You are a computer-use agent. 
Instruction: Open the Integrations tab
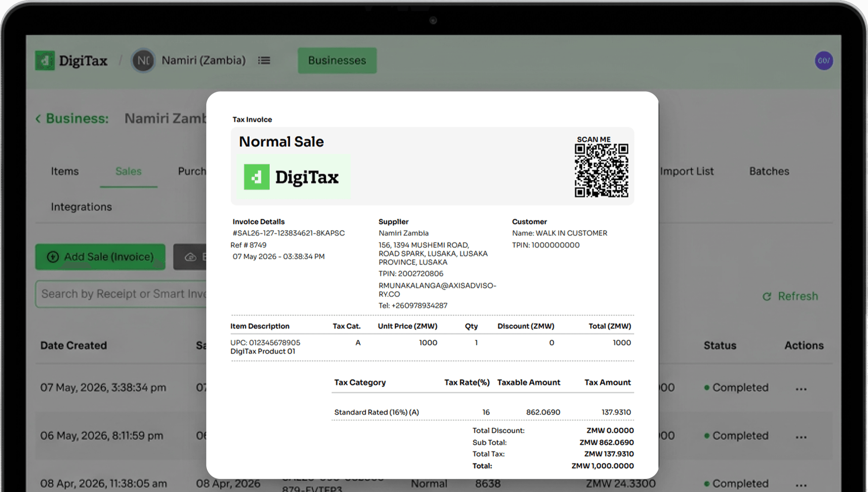pyautogui.click(x=81, y=207)
